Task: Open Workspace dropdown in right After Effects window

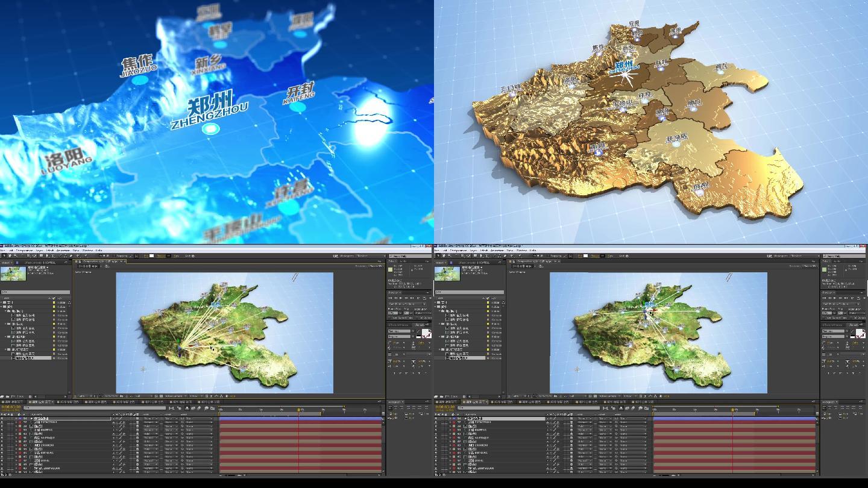Action: pyautogui.click(x=805, y=256)
